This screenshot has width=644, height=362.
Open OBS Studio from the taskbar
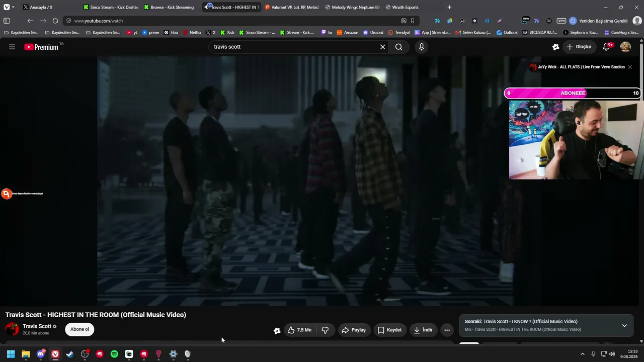(x=85, y=354)
